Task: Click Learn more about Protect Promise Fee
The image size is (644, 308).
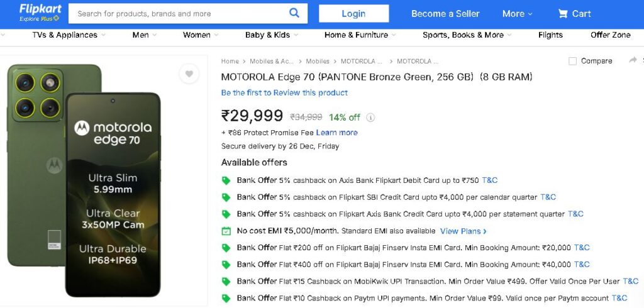Action: point(336,133)
